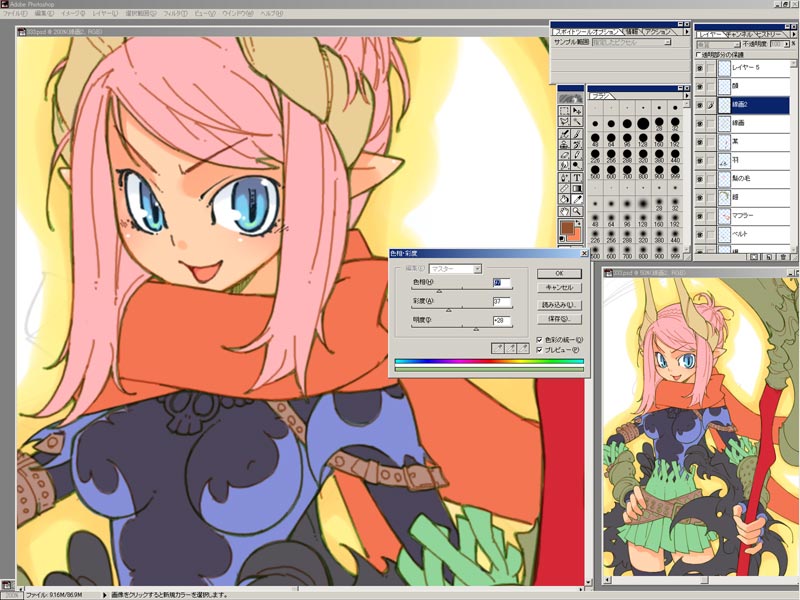The width and height of the screenshot is (800, 600).
Task: Toggle the link box of the レイヤー 5 layer
Action: click(711, 68)
